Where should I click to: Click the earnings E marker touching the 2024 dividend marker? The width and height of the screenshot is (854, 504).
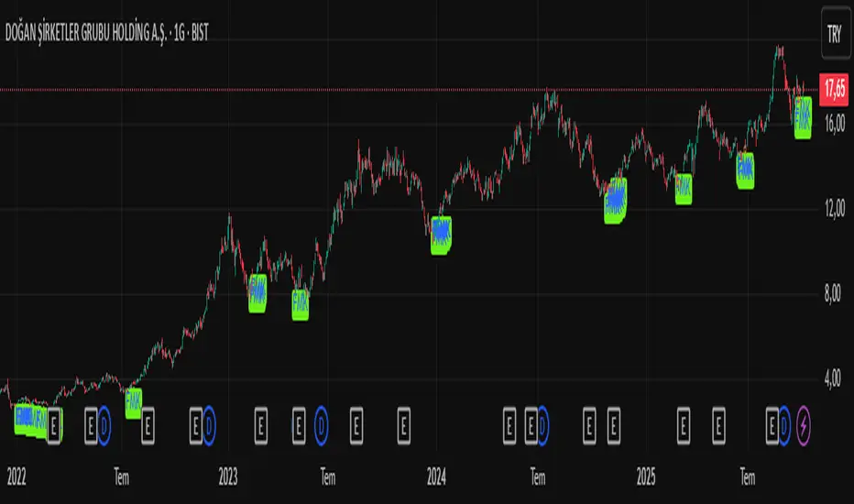click(531, 426)
